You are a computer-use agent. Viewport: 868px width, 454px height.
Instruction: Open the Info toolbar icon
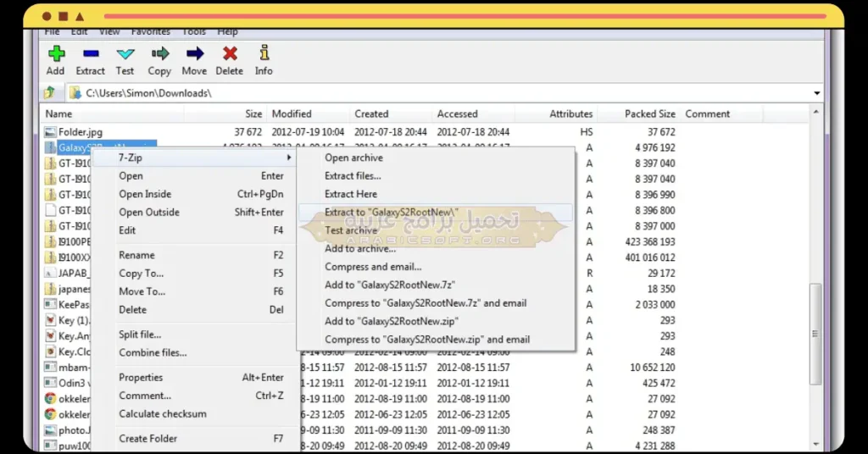click(264, 53)
